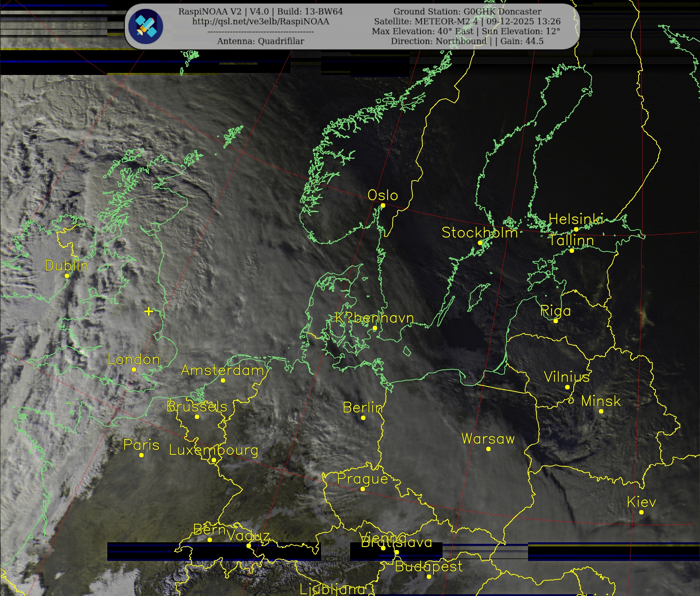Click the Dublin city marker dot
This screenshot has width=700, height=596.
click(x=67, y=275)
